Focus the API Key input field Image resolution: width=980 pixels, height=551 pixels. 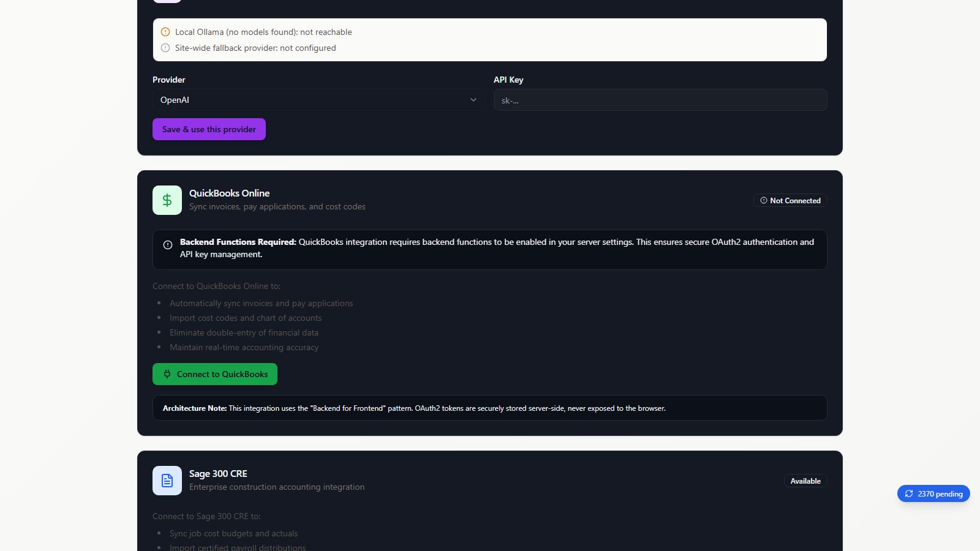click(660, 100)
